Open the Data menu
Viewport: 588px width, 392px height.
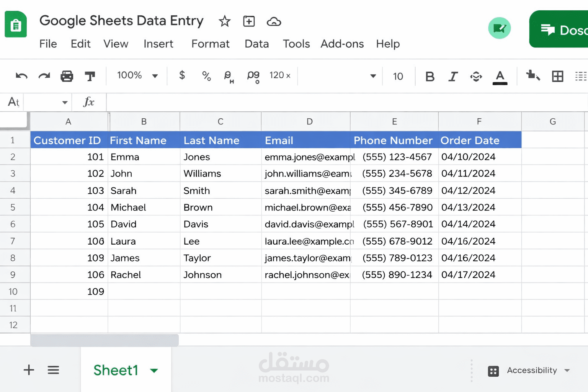(257, 44)
